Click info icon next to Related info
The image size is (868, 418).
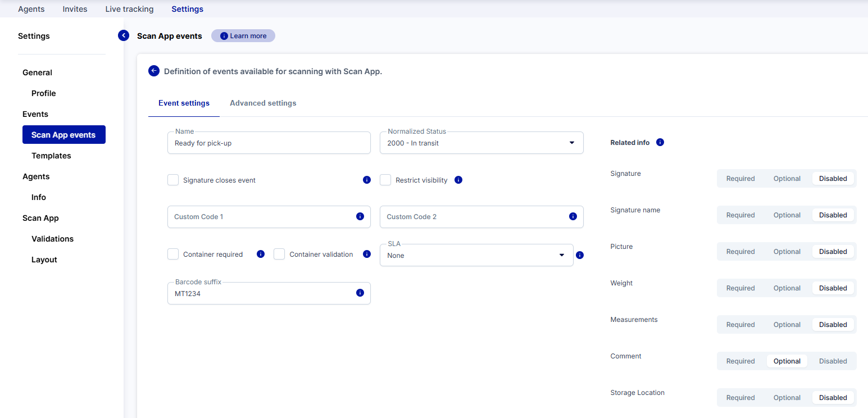click(660, 142)
